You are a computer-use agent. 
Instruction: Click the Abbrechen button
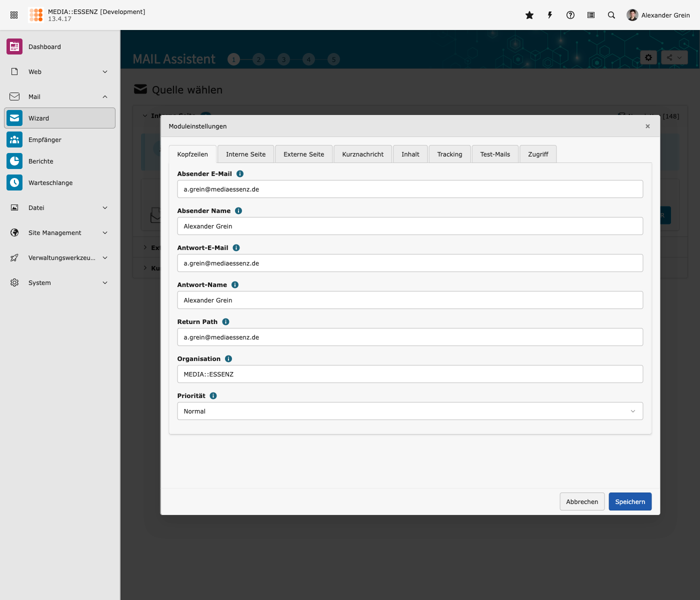point(582,501)
